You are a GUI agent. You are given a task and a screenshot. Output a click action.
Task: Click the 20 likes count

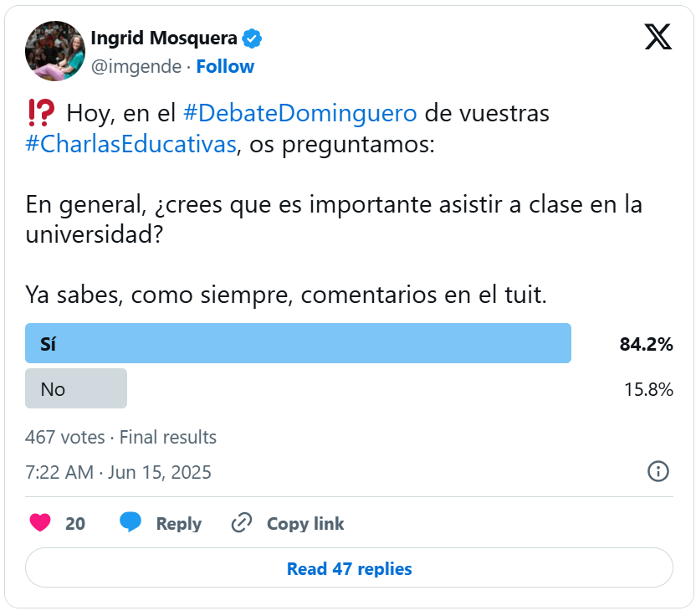tap(75, 524)
